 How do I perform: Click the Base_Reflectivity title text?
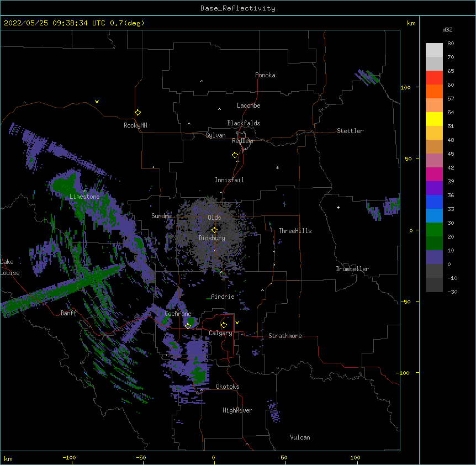click(x=238, y=8)
